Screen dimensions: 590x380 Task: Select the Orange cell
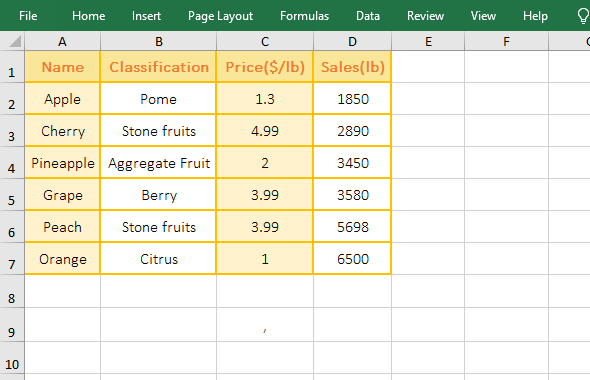[62, 258]
